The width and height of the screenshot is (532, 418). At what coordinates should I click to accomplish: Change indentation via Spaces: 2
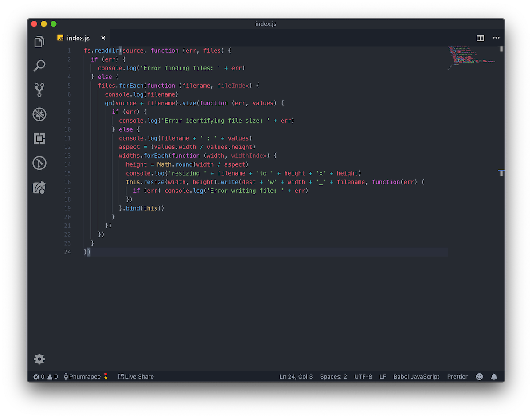pos(333,377)
